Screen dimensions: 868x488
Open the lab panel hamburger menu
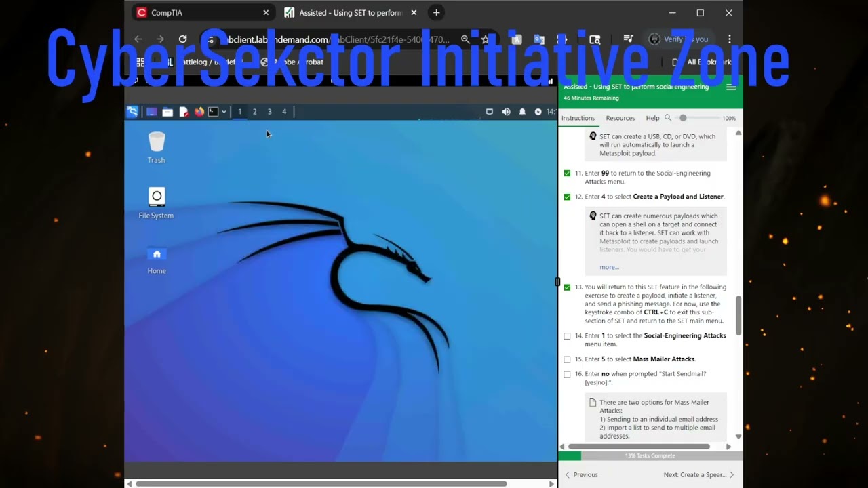pos(731,87)
